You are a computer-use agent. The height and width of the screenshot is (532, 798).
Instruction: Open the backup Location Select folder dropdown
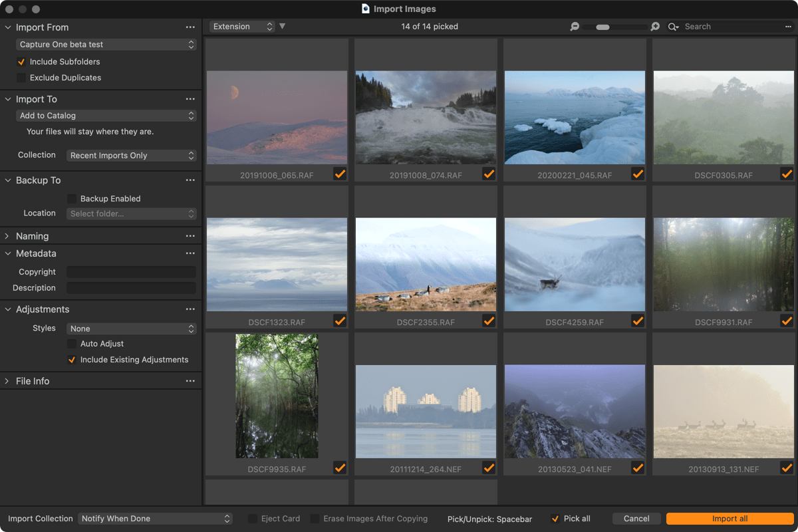[132, 214]
